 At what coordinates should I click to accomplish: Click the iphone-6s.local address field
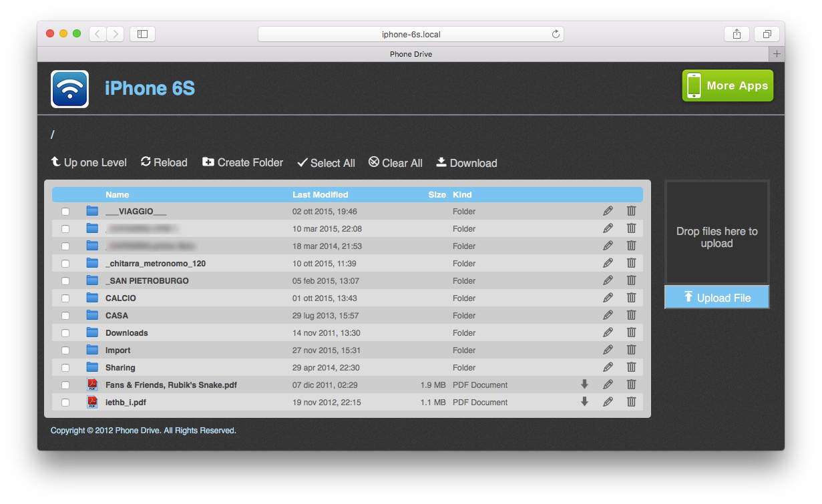(x=410, y=34)
